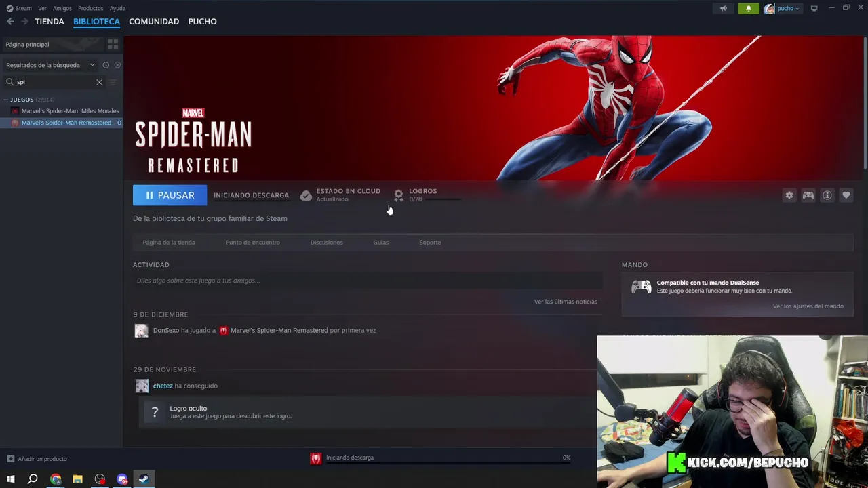
Task: Toggle the library grid view icon
Action: (113, 44)
